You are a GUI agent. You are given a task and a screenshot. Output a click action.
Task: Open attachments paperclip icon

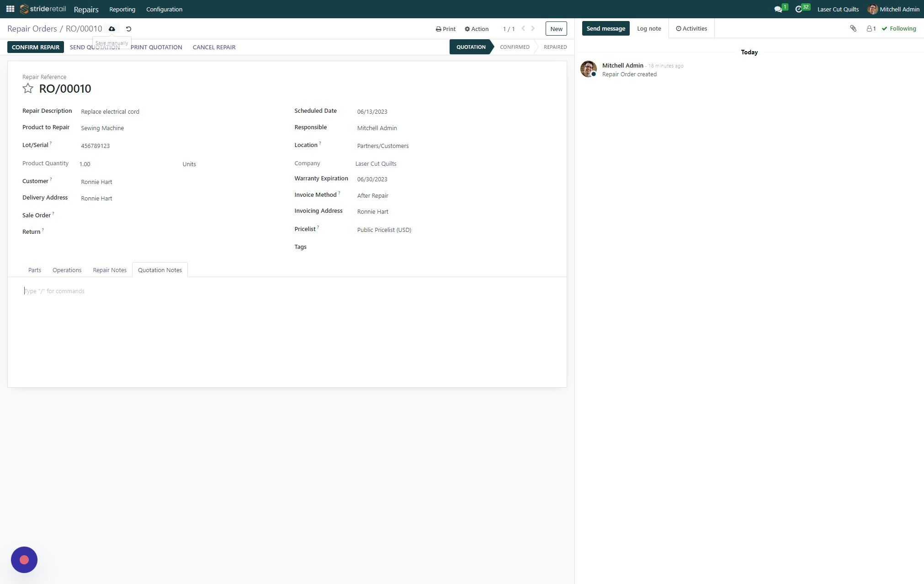(853, 28)
